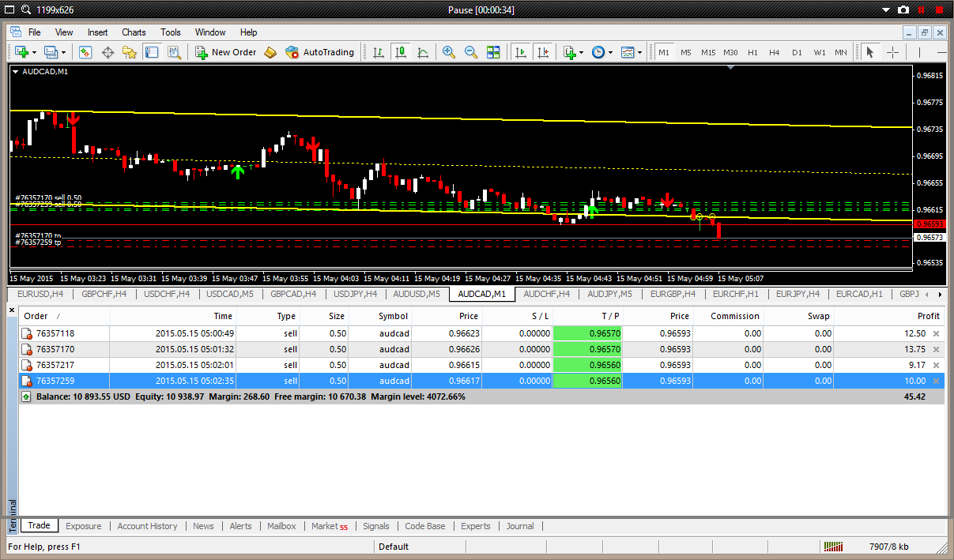Expand the New Chart dropdown arrow

pos(34,52)
